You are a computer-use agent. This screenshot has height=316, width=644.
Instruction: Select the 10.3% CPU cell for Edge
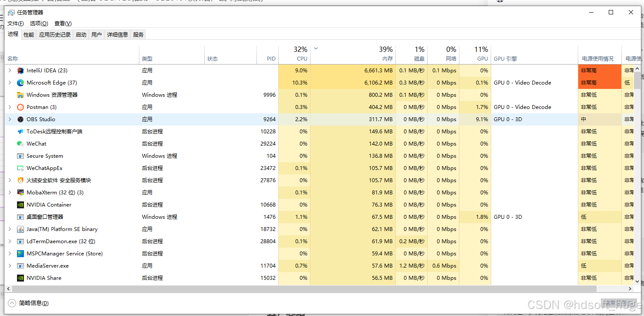(294, 82)
